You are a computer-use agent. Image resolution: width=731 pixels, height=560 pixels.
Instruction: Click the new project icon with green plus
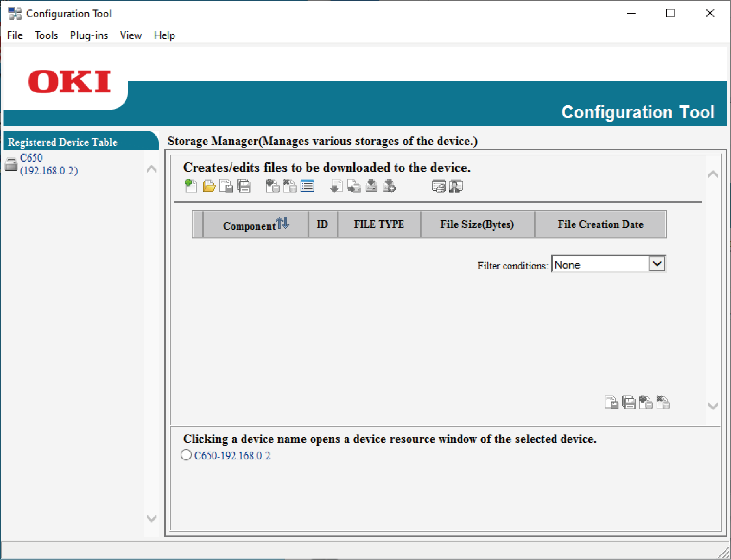pos(191,186)
